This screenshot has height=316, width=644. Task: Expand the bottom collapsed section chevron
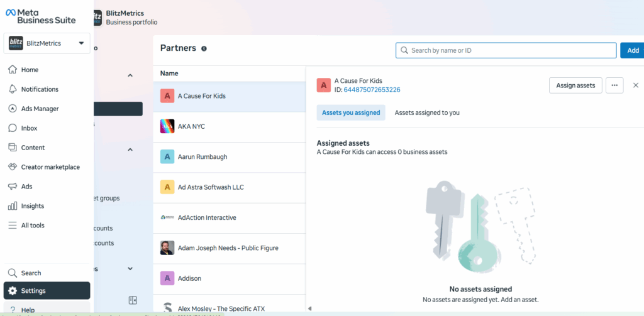(130, 268)
